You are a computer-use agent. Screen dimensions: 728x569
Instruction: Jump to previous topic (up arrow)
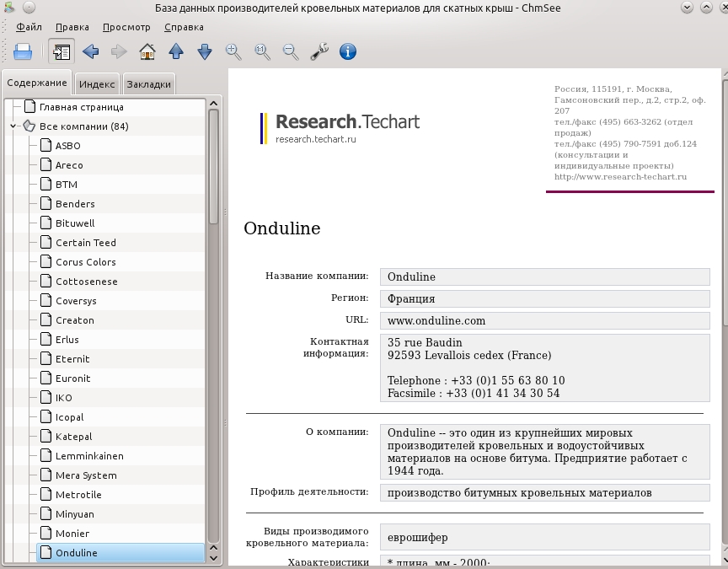(x=176, y=51)
